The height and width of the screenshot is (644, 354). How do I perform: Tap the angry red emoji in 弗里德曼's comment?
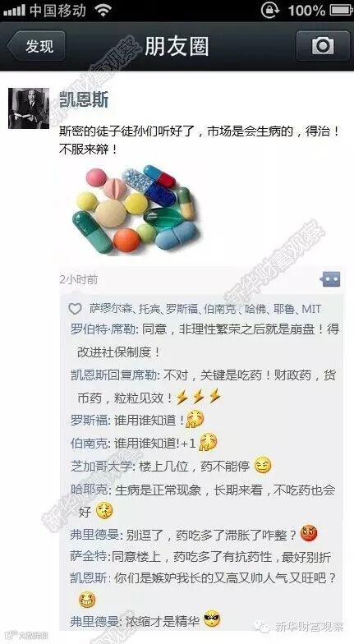(309, 534)
